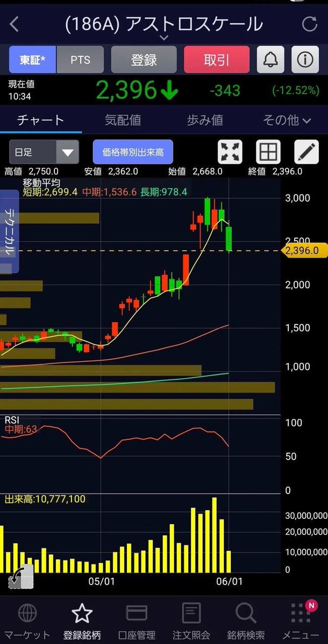The width and height of the screenshot is (328, 644).
Task: Tap the 始値 2,668.0 value
Action: [195, 171]
